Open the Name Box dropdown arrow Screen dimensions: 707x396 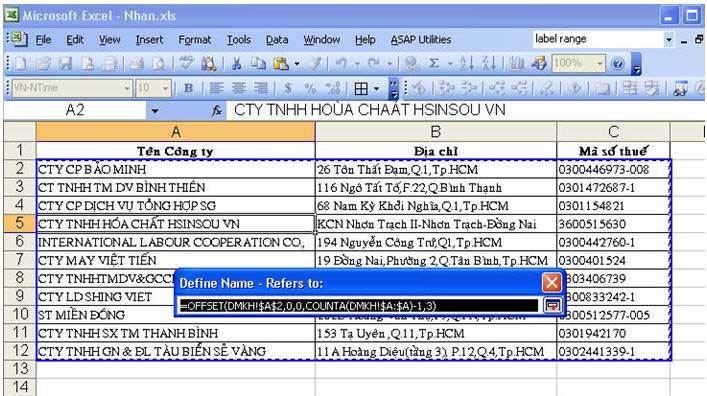coord(155,111)
